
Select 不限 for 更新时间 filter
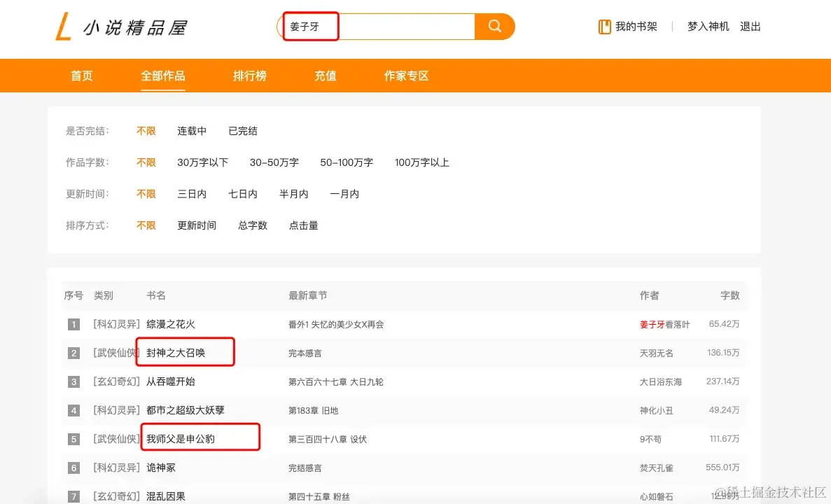tap(146, 194)
